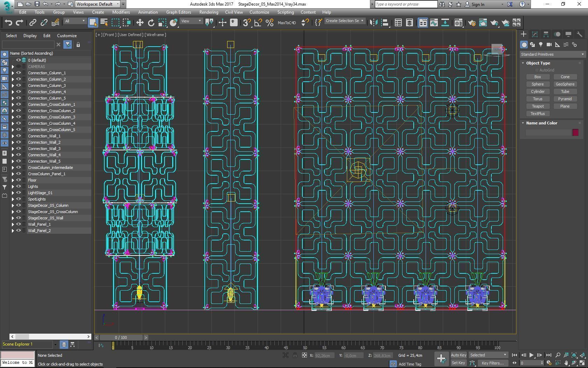Image resolution: width=588 pixels, height=368 pixels.
Task: Open the Render Setup teapot icon
Action: (x=471, y=23)
